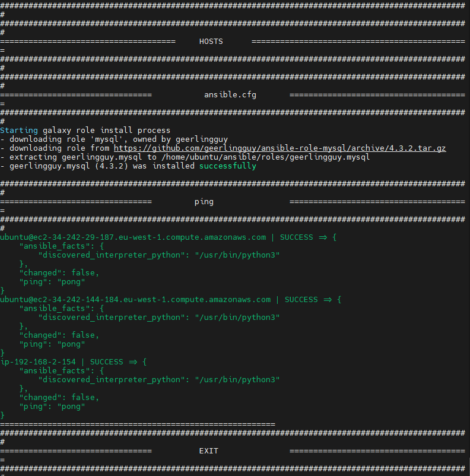Click '"changed": false' under ip-192-168-2-154
This screenshot has height=476, width=470.
(x=59, y=398)
